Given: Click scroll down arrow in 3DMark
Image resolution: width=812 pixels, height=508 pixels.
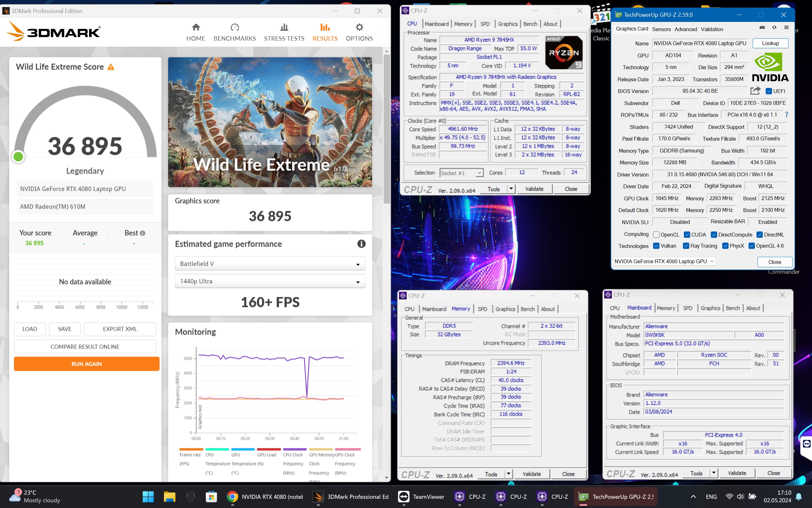Looking at the screenshot, I should [387, 478].
